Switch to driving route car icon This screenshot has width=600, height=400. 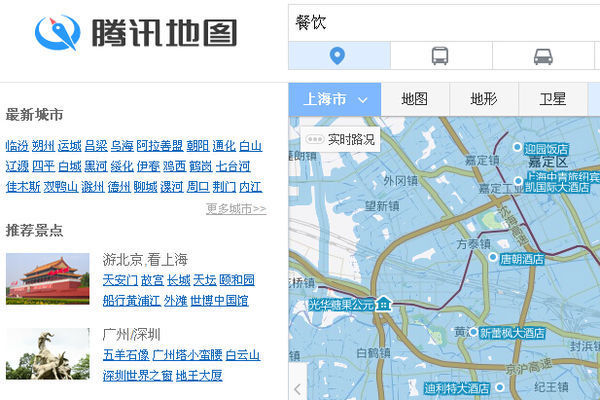[x=543, y=57]
